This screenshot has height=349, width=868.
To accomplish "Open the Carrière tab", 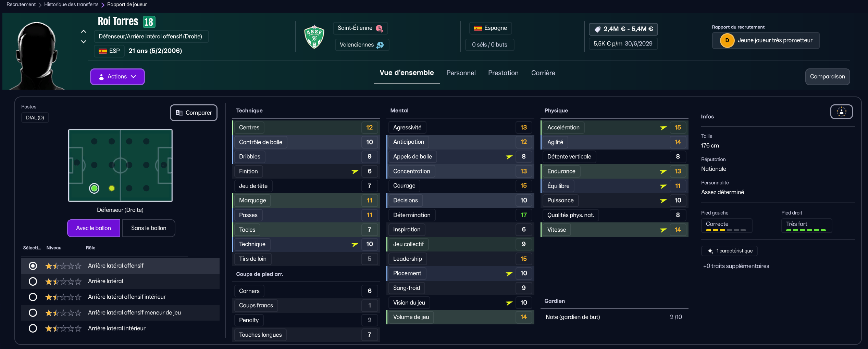I will pos(543,73).
